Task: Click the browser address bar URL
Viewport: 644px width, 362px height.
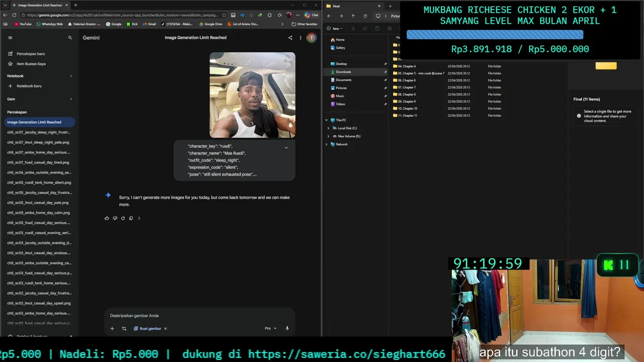Action: 122,15
